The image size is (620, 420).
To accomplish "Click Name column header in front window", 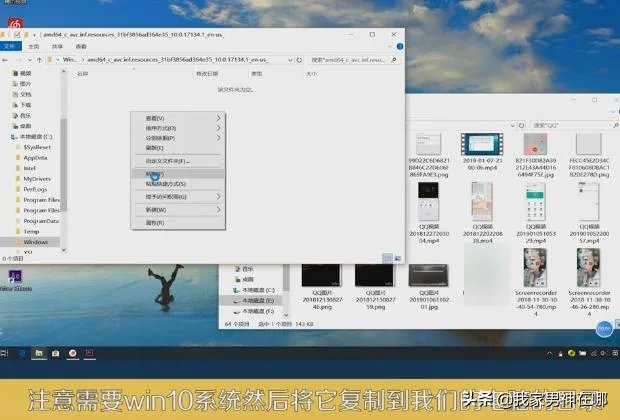I will click(x=82, y=74).
